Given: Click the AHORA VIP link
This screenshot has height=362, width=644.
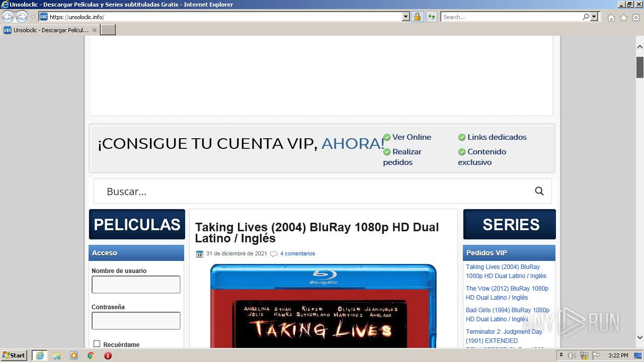Looking at the screenshot, I should click(x=353, y=144).
